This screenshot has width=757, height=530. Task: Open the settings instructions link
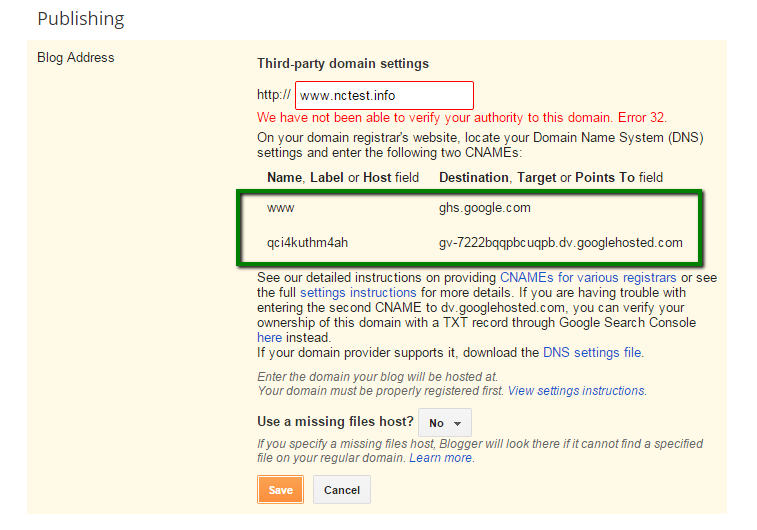pos(358,293)
